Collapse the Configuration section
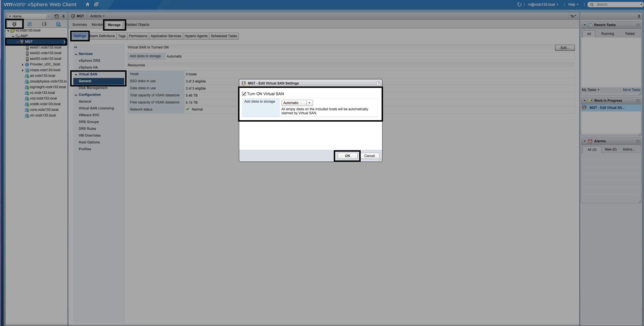This screenshot has width=644, height=326. (x=76, y=95)
